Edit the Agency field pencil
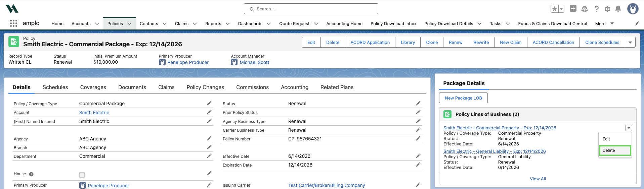Viewport: 644px width, 189px height. pyautogui.click(x=209, y=138)
